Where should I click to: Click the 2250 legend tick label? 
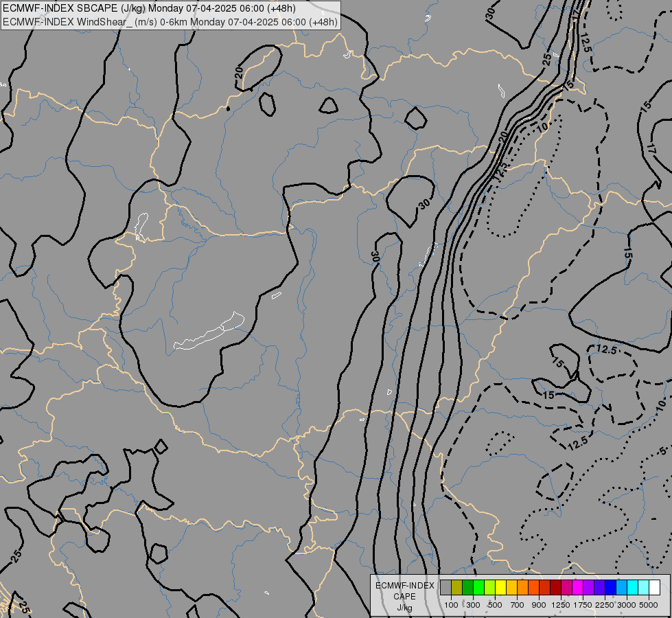pos(605,605)
